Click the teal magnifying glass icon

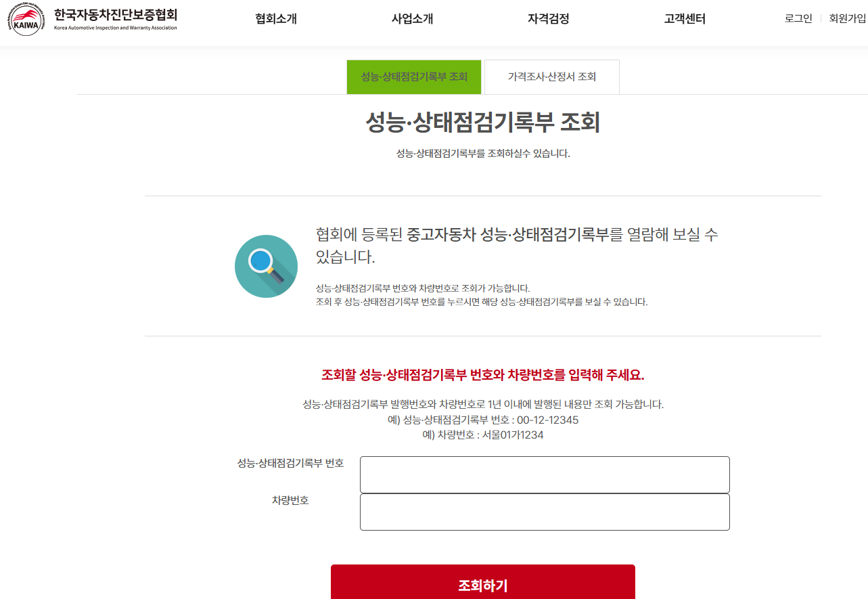tap(266, 266)
